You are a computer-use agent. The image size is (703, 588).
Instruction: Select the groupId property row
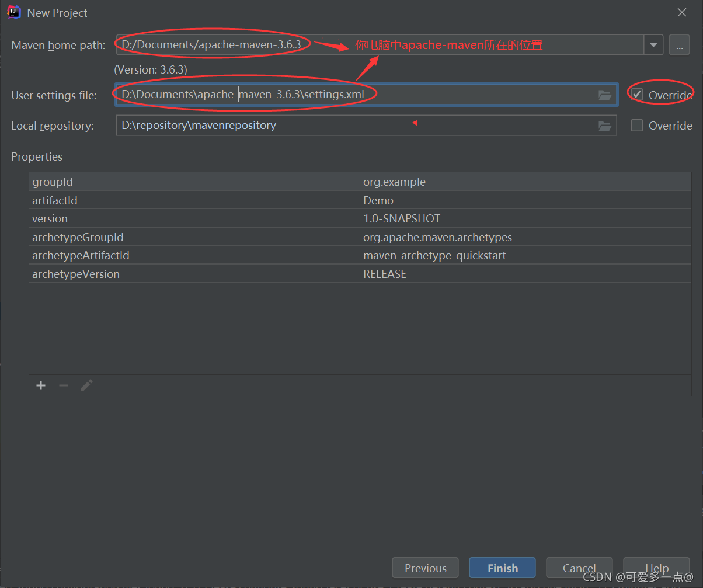click(360, 182)
